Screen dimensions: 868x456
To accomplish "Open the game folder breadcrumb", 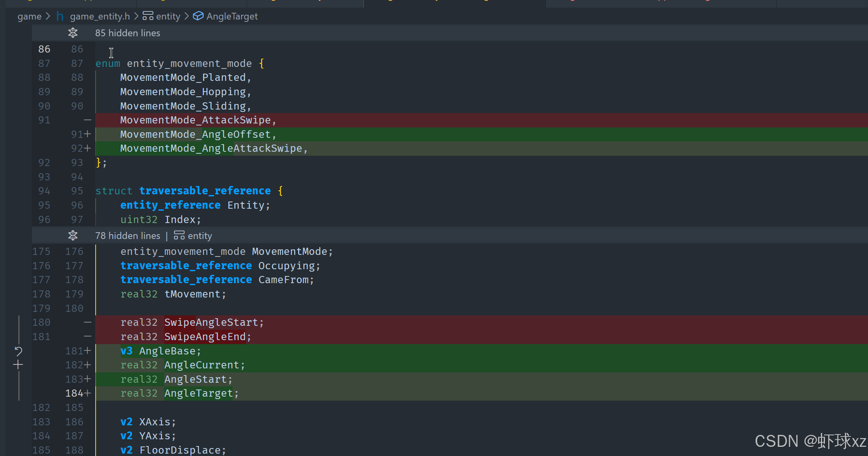I will 29,16.
